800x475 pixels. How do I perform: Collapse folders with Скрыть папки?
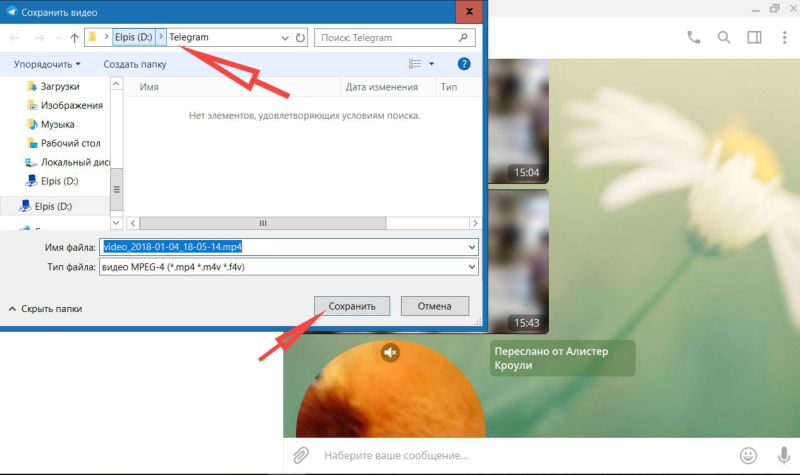tap(45, 309)
